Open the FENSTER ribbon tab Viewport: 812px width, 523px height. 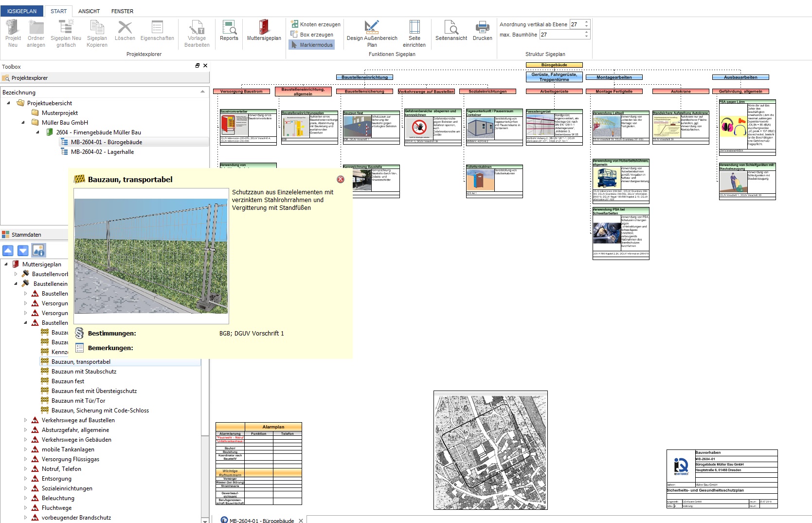point(122,11)
